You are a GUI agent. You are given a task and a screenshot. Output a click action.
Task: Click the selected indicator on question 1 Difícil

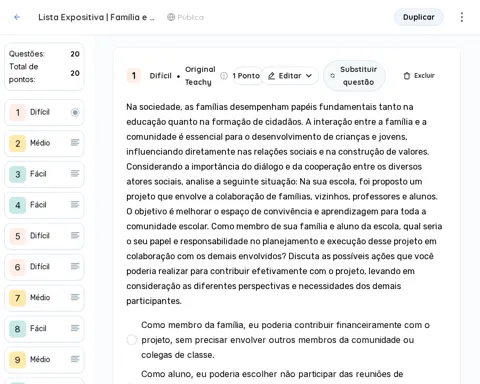[75, 112]
